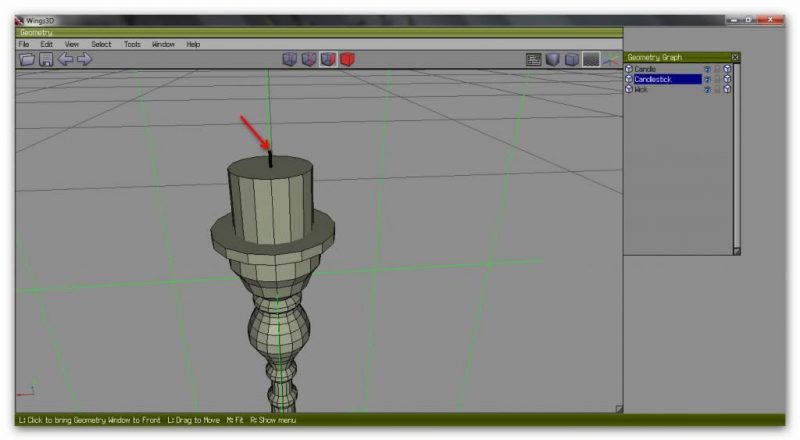Switch to face selection mode cube

328,60
